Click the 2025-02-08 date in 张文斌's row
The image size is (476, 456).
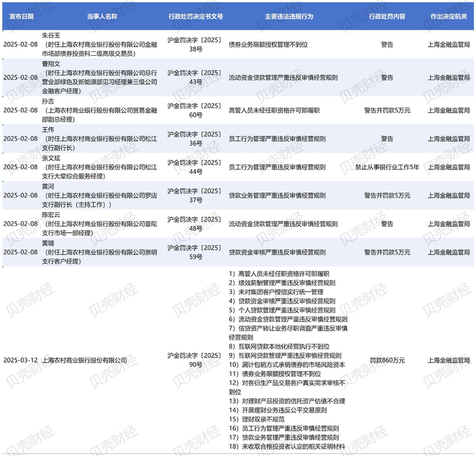pyautogui.click(x=20, y=167)
